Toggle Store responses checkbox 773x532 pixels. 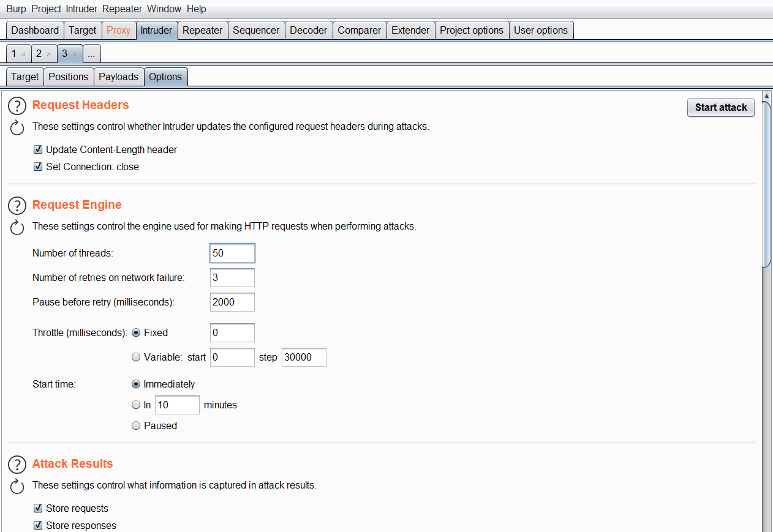coord(38,525)
